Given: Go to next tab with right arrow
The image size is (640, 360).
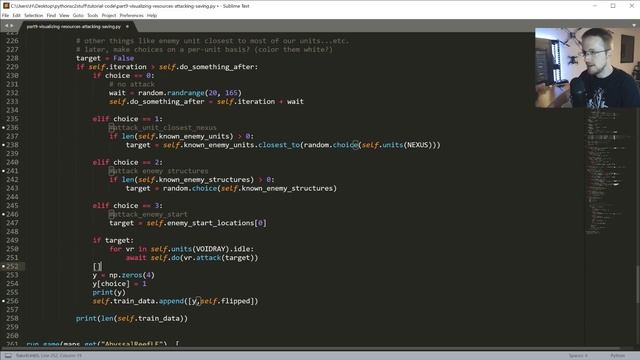Looking at the screenshot, I should point(11,26).
